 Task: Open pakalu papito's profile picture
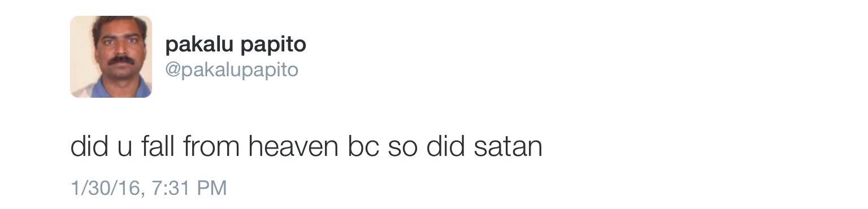tap(111, 56)
